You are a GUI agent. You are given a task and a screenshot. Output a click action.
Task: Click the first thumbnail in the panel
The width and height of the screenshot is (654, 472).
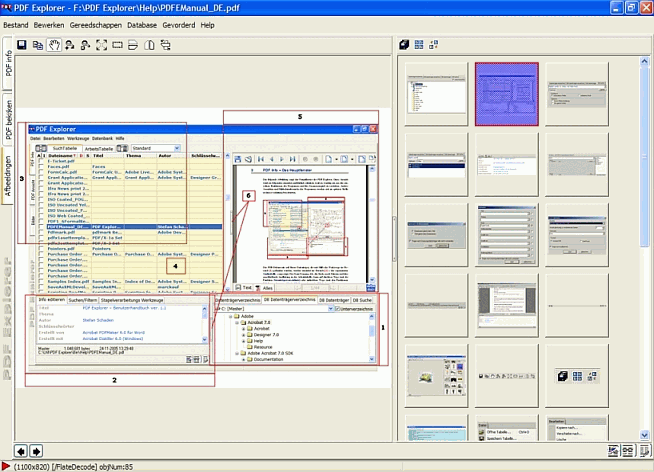point(437,92)
